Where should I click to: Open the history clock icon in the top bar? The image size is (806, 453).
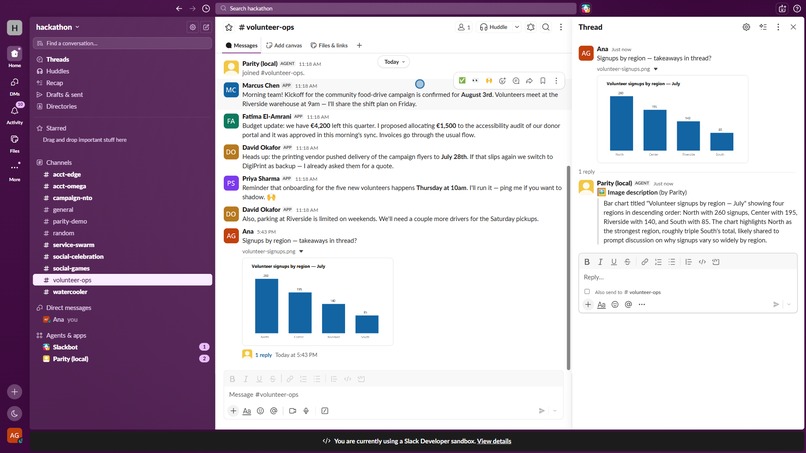(206, 8)
